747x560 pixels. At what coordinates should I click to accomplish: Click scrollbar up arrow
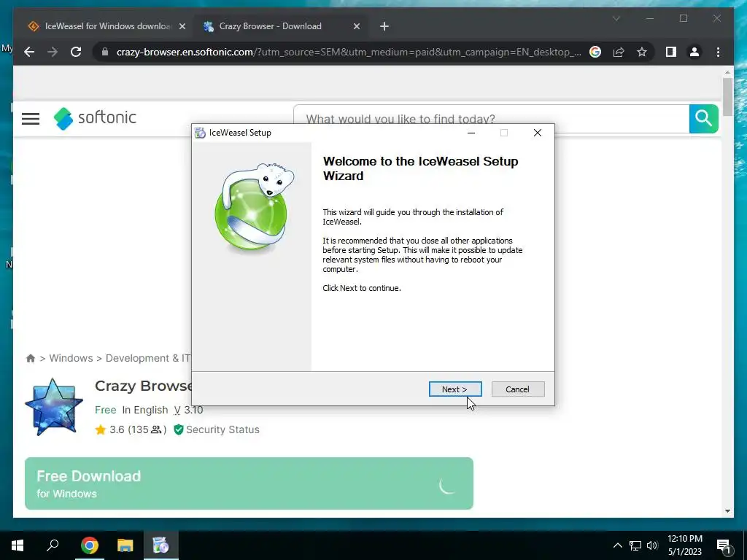pos(727,72)
